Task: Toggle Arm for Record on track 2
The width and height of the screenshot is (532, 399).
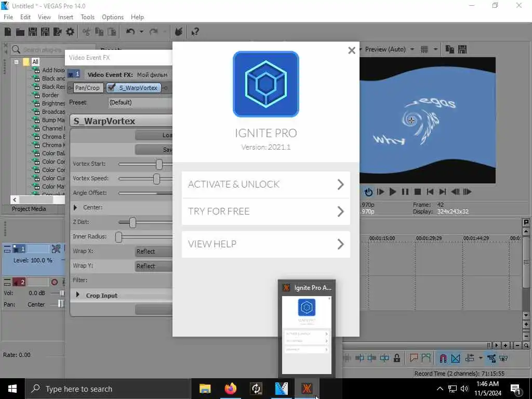Action: [x=54, y=282]
